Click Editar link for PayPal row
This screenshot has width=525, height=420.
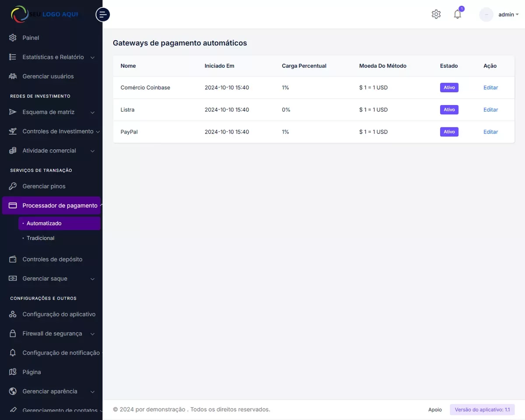coord(490,132)
